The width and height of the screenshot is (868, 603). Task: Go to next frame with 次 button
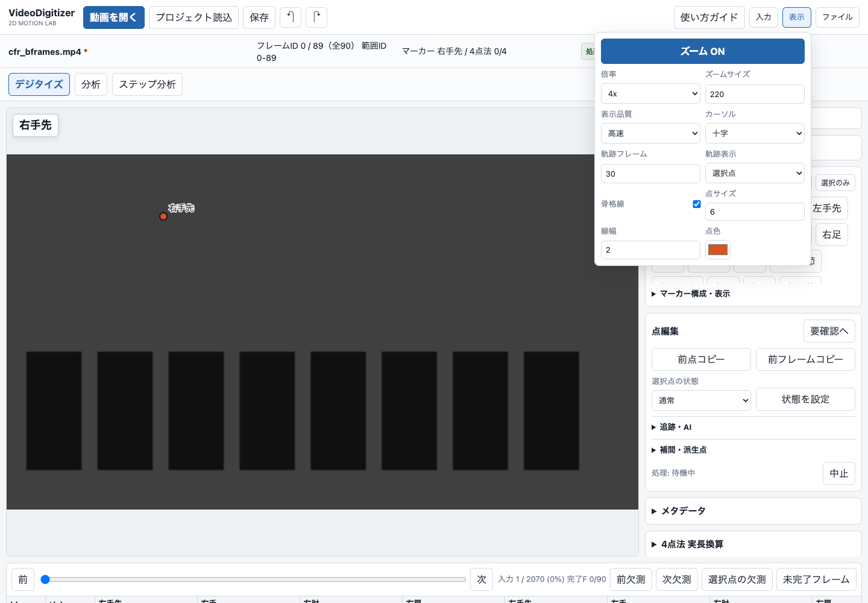point(482,579)
